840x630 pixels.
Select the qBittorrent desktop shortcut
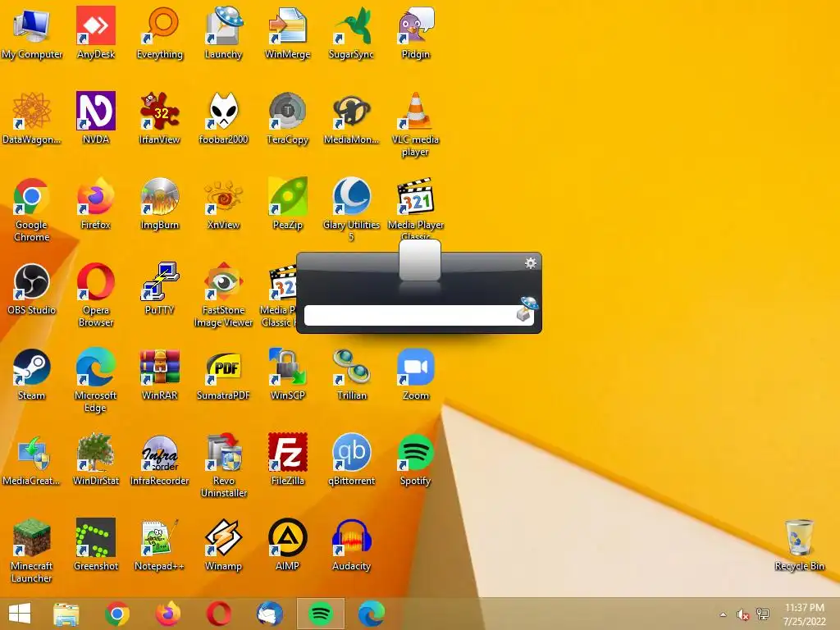pos(351,459)
